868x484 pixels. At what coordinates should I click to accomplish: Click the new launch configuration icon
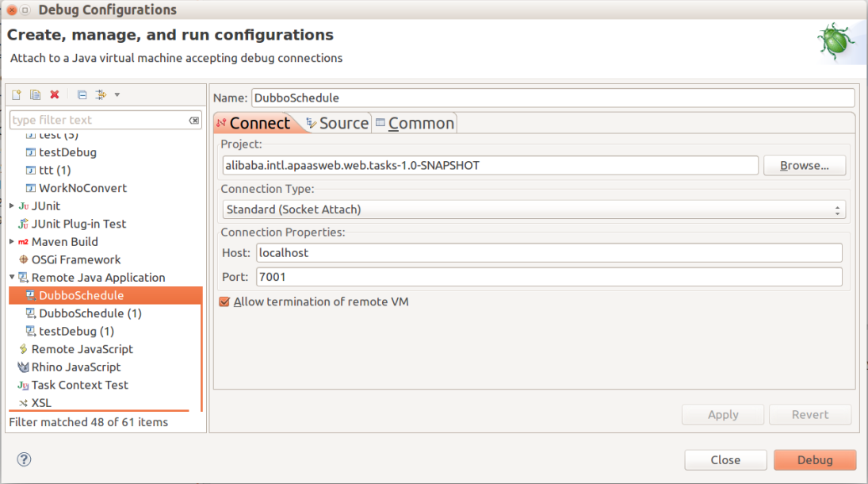point(16,94)
